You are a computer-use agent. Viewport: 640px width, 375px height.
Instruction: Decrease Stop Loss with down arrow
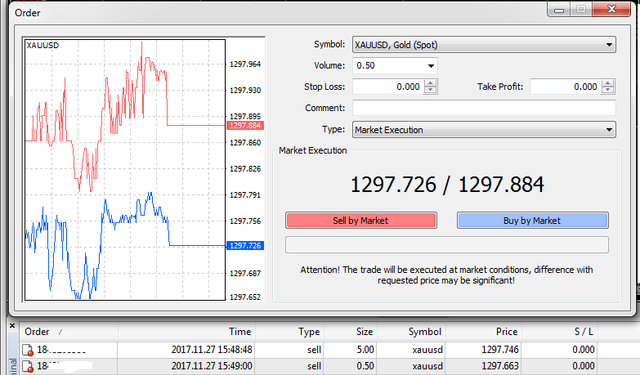tap(431, 90)
